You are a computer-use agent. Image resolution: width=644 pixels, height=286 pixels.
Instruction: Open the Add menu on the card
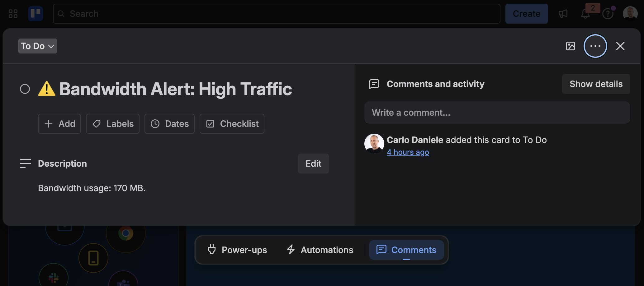[x=59, y=123]
